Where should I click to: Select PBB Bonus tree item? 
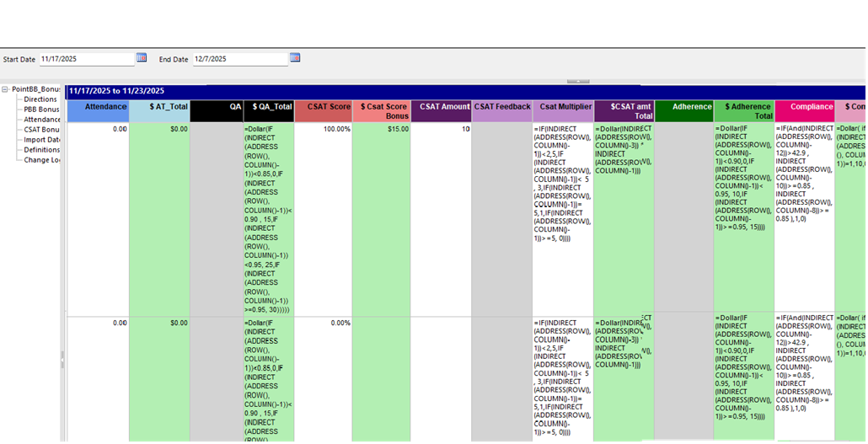pyautogui.click(x=41, y=110)
